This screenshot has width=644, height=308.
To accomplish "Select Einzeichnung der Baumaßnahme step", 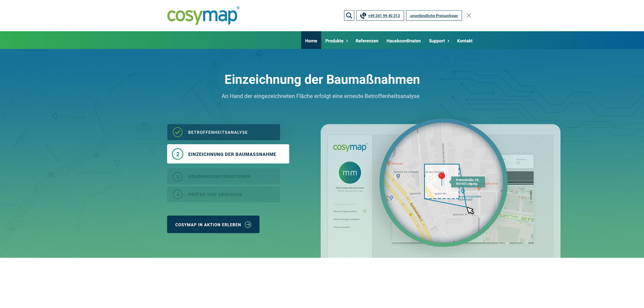I will 228,154.
